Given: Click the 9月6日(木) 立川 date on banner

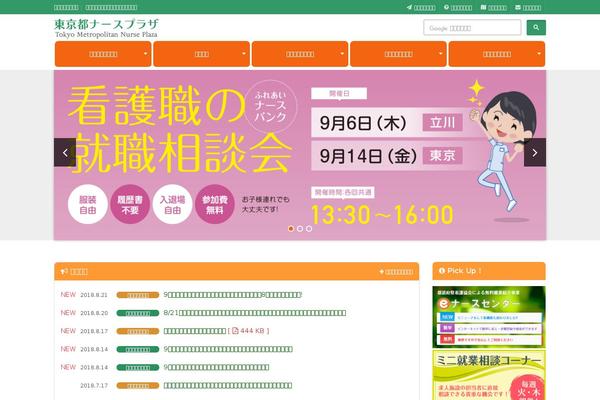Looking at the screenshot, I should [387, 123].
